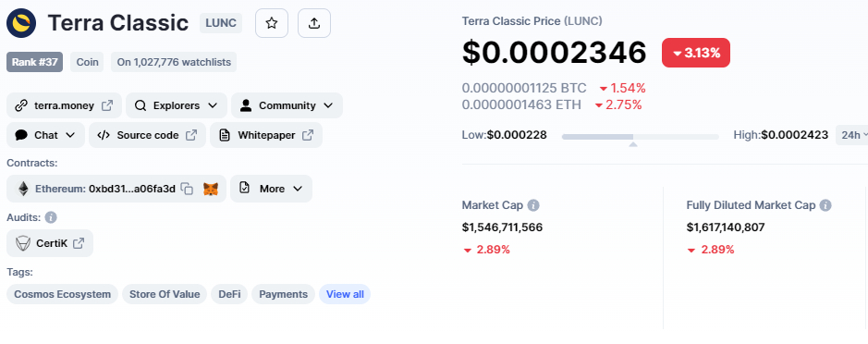This screenshot has height=344, width=868.
Task: Select the DeFi tag
Action: click(229, 294)
